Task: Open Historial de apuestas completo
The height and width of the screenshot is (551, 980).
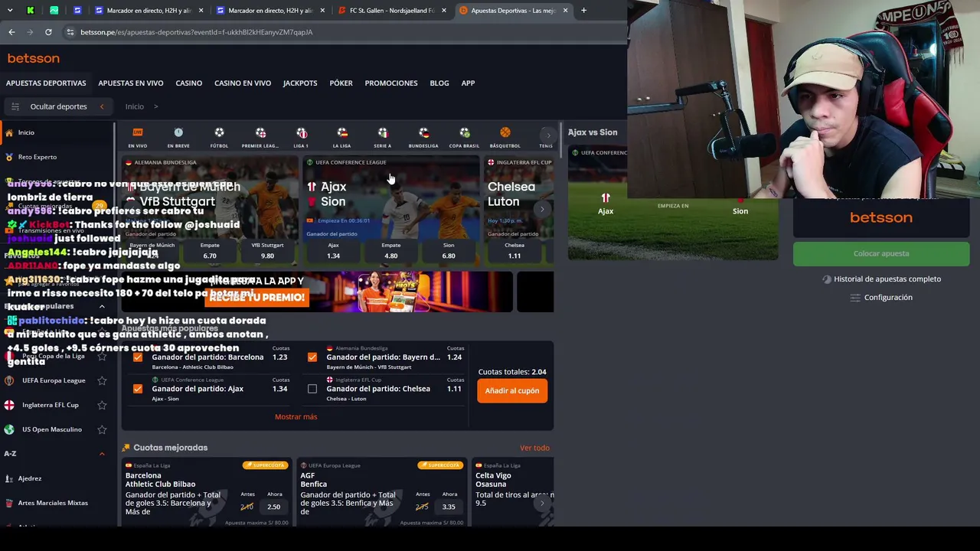Action: tap(880, 279)
